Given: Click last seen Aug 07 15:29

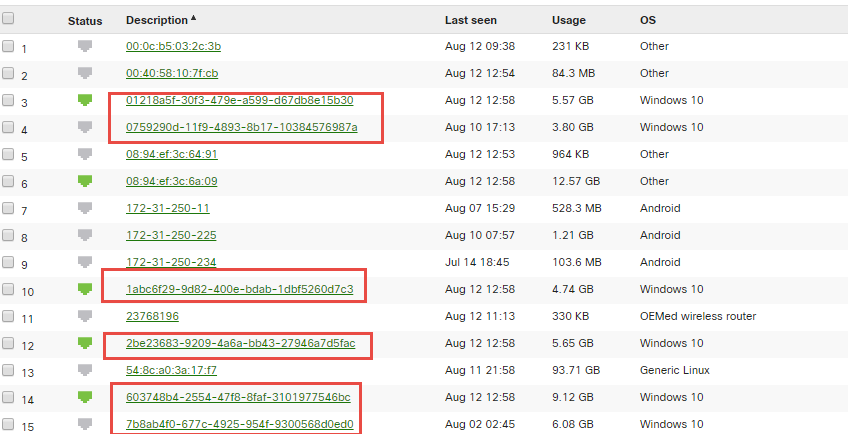Looking at the screenshot, I should tap(480, 208).
